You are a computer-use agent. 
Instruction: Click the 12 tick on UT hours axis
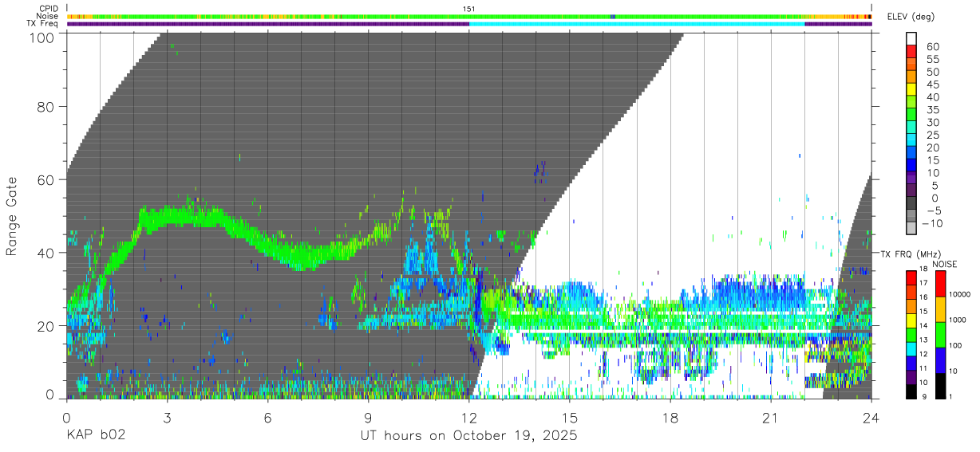pyautogui.click(x=468, y=418)
